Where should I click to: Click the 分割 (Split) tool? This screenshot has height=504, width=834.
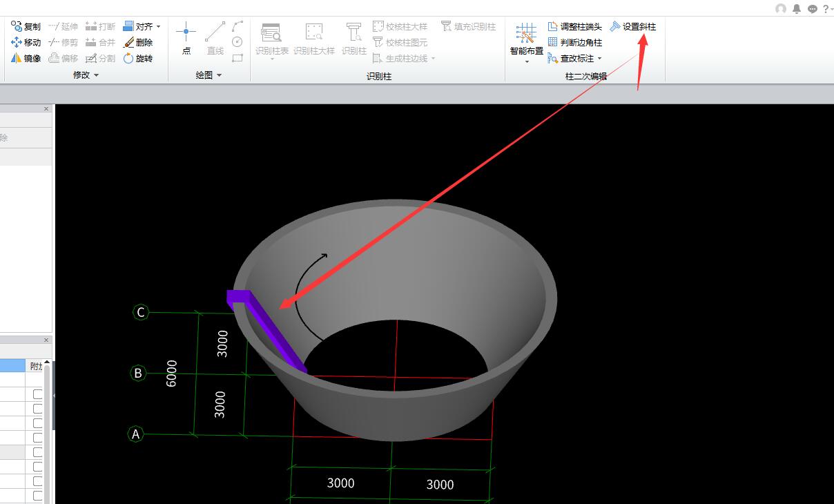coord(101,58)
